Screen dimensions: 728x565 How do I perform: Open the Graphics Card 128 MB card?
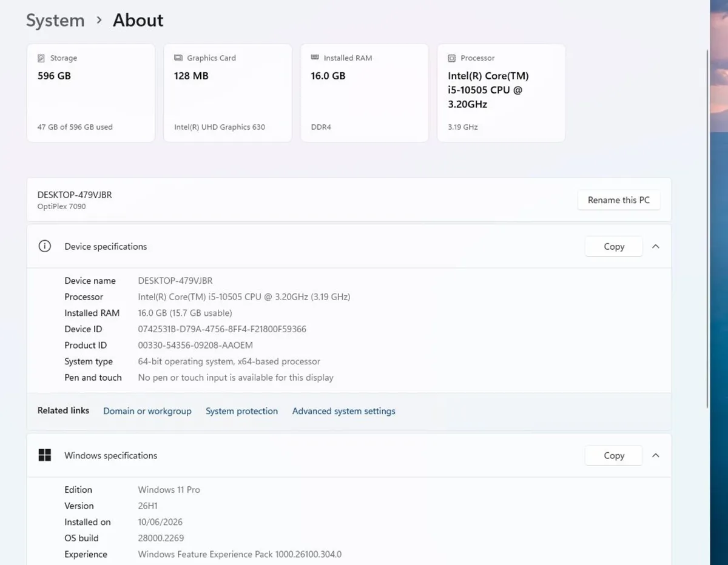pos(227,93)
